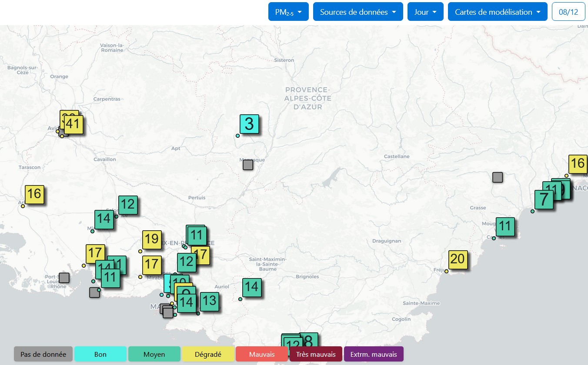Toggle the Bon legend filter
This screenshot has width=588, height=365.
tap(100, 354)
